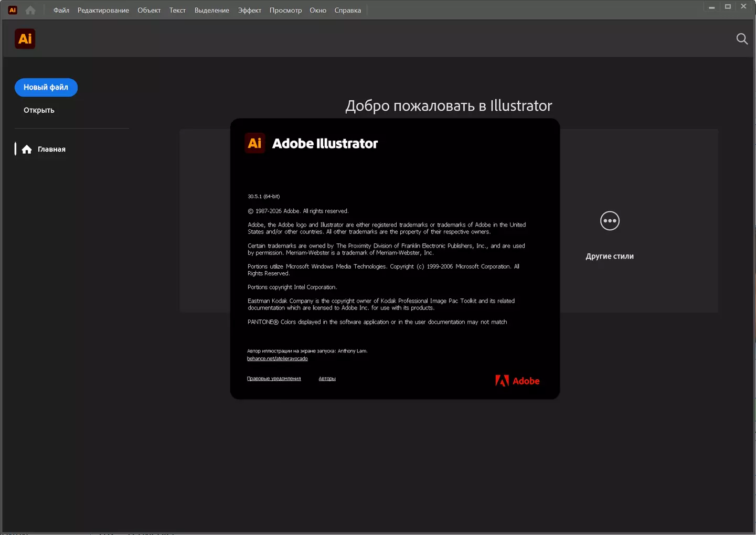Click the Home icon in the title bar
This screenshot has width=756, height=535.
30,10
